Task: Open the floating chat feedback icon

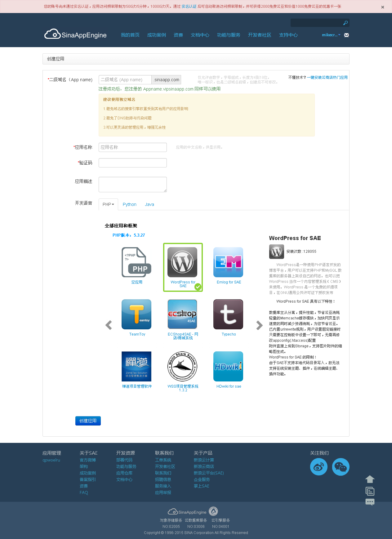Action: point(370,502)
